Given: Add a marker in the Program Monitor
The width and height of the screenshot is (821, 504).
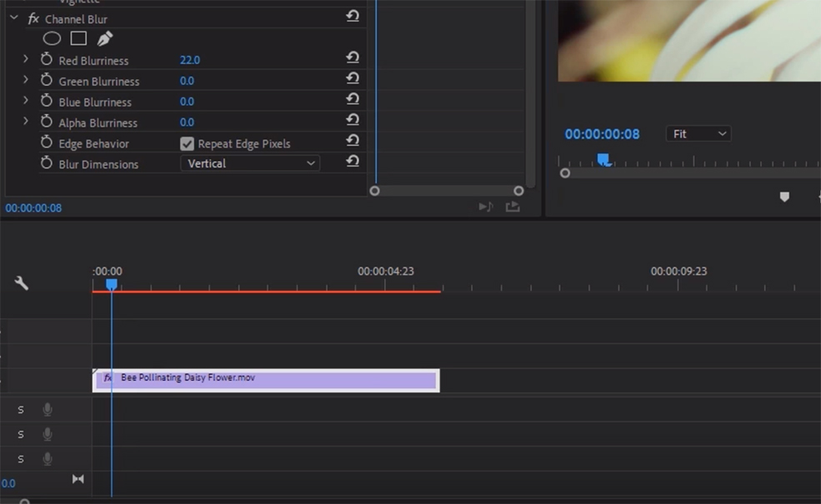Looking at the screenshot, I should (x=784, y=197).
